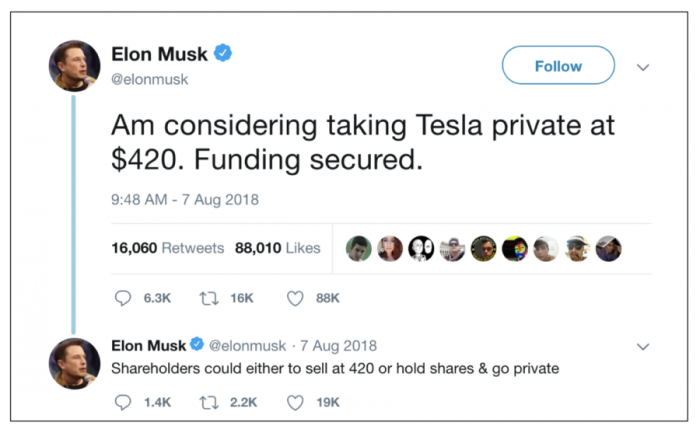This screenshot has width=700, height=433.
Task: Open the 9:48 AM tweet timestamp
Action: (x=185, y=199)
